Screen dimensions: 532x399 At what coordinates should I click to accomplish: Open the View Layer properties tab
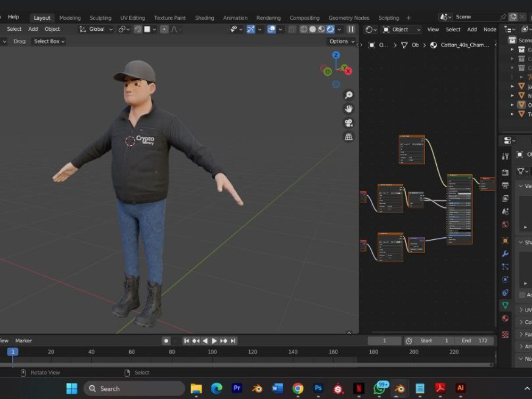click(505, 198)
